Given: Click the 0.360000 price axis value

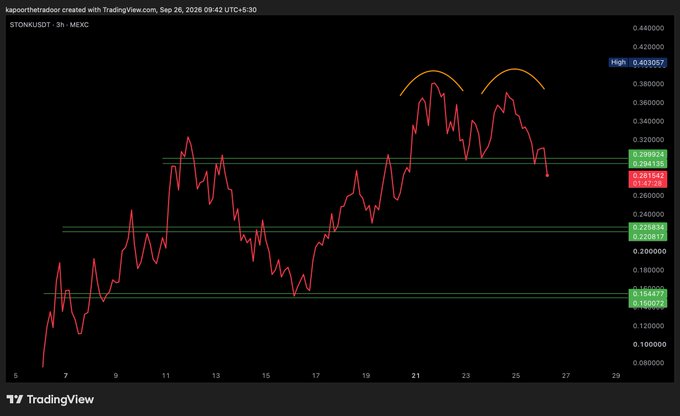Looking at the screenshot, I should click(648, 102).
